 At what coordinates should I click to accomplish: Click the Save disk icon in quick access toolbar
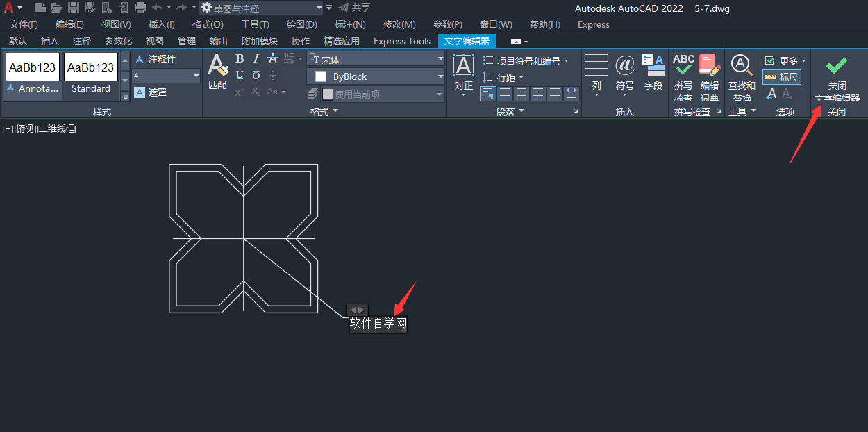[73, 8]
